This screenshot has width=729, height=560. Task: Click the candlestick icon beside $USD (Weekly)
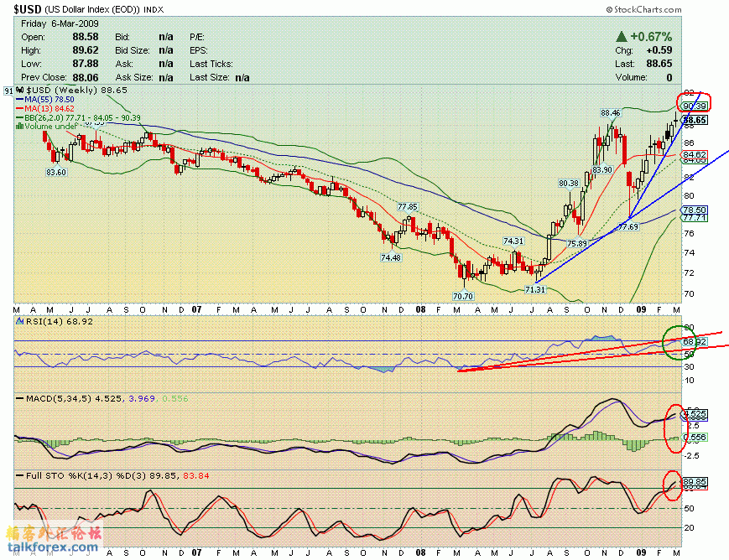[20, 91]
